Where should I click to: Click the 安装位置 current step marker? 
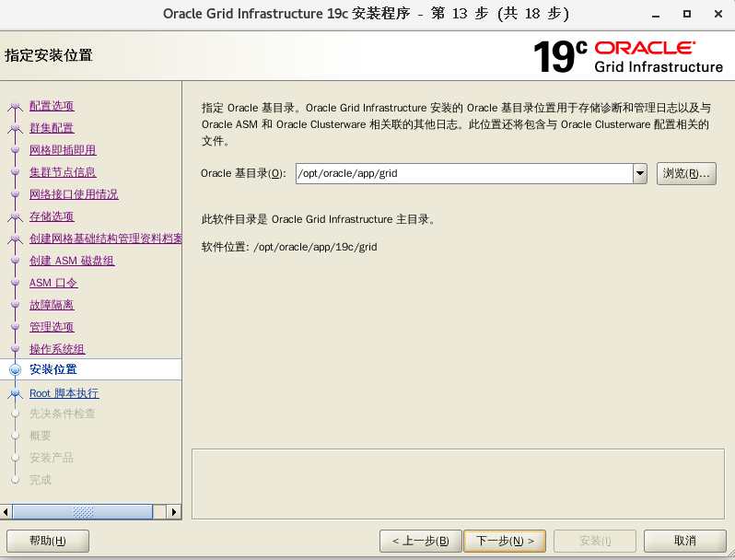point(15,369)
